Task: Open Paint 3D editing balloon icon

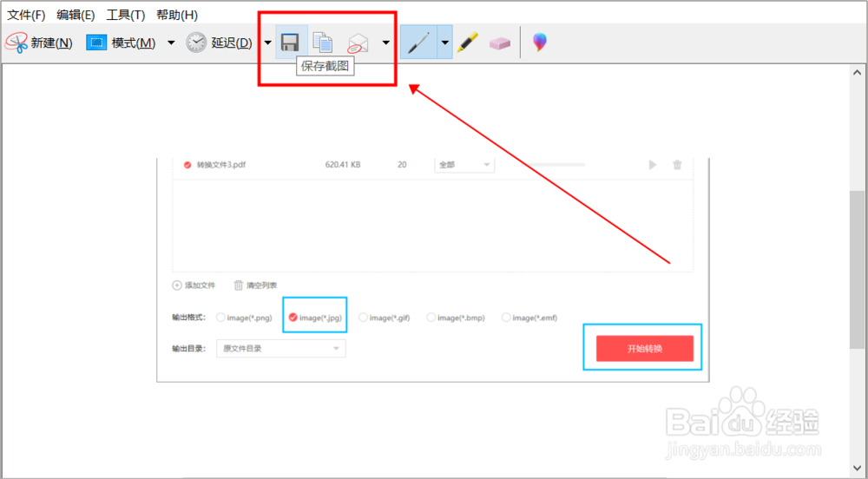Action: [539, 42]
